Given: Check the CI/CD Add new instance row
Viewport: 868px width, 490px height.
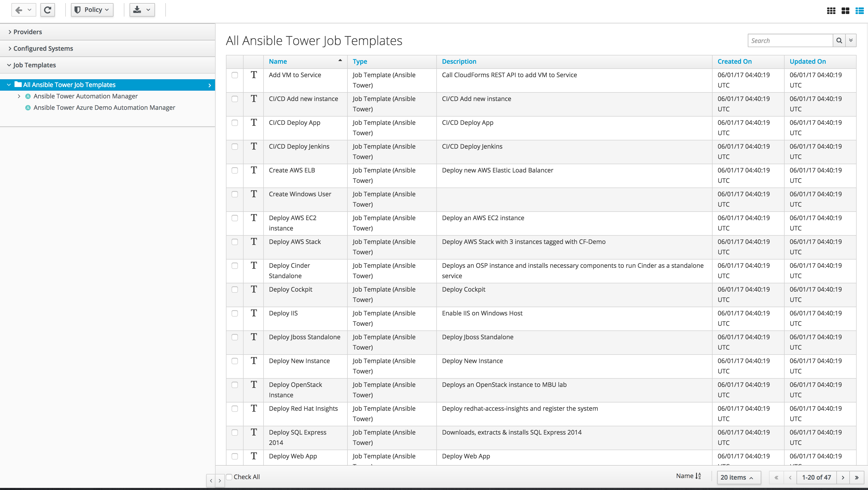Looking at the screenshot, I should coord(234,99).
